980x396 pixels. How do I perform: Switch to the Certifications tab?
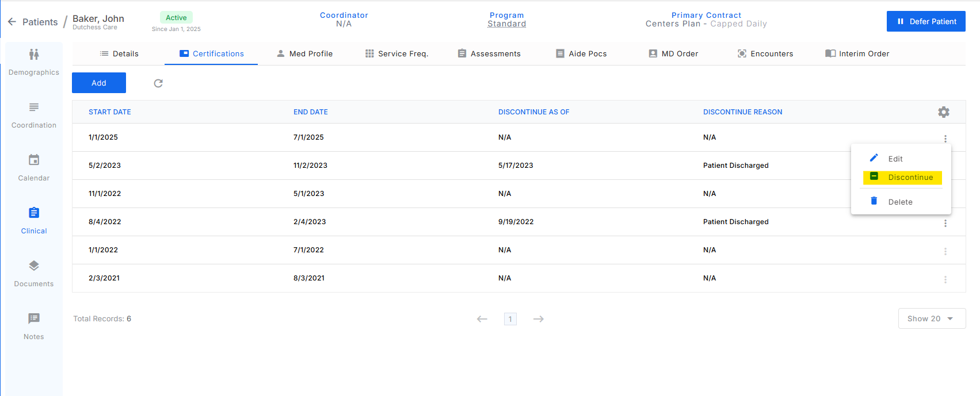(211, 53)
